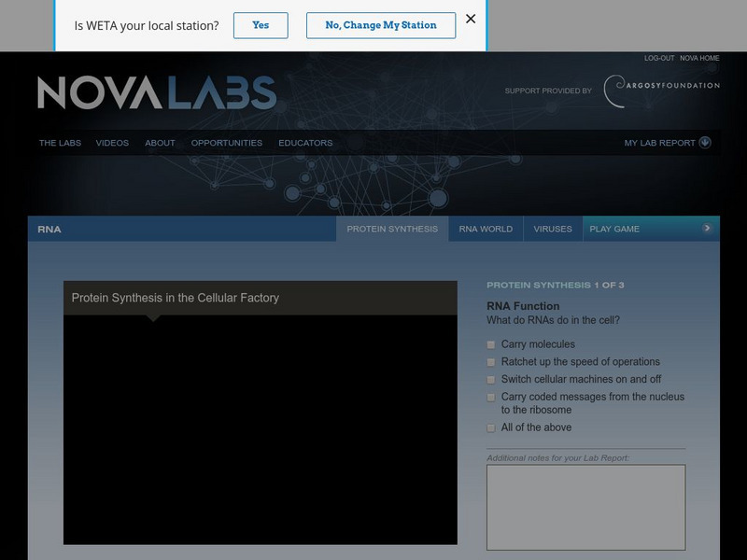This screenshot has width=747, height=560.
Task: Open the VIDEOS menu item
Action: (112, 143)
